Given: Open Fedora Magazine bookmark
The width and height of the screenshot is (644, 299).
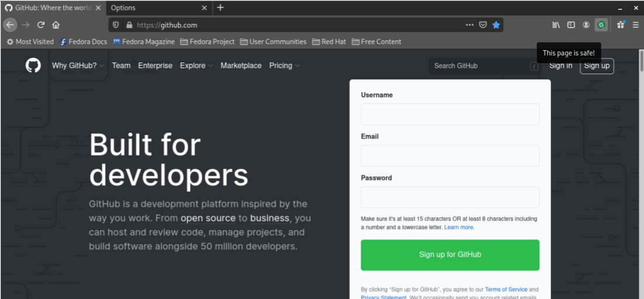Looking at the screenshot, I should (144, 41).
